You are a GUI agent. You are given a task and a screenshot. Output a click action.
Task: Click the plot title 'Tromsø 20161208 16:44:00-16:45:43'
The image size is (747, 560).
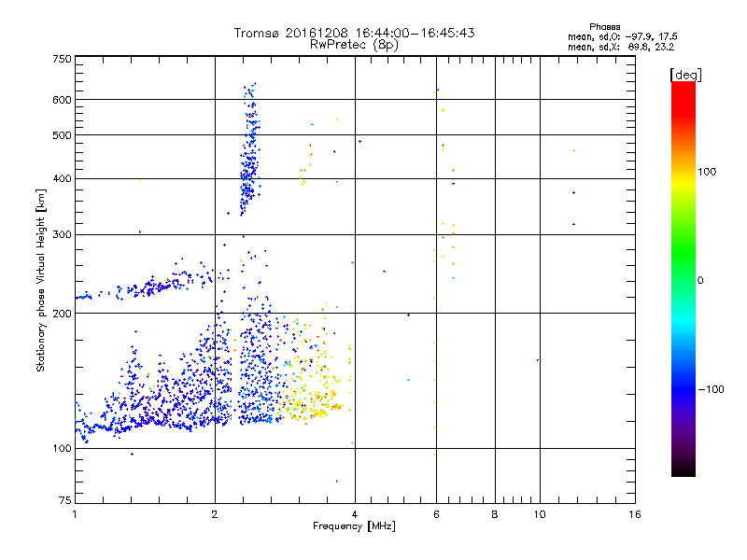pyautogui.click(x=354, y=33)
